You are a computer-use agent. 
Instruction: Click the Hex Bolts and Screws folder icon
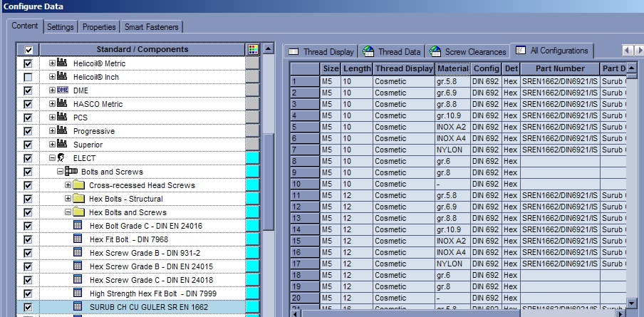click(79, 212)
